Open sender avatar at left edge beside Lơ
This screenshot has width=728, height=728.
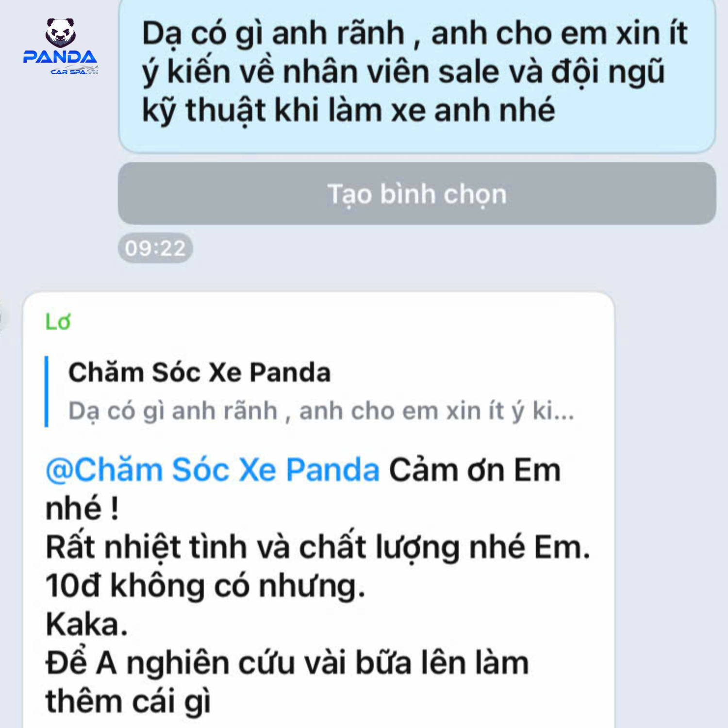[1, 318]
